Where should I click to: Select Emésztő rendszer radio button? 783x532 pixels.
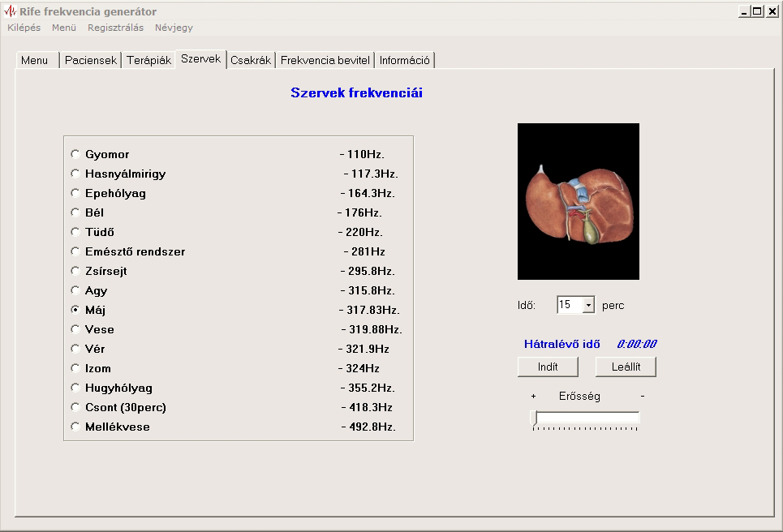pos(75,251)
